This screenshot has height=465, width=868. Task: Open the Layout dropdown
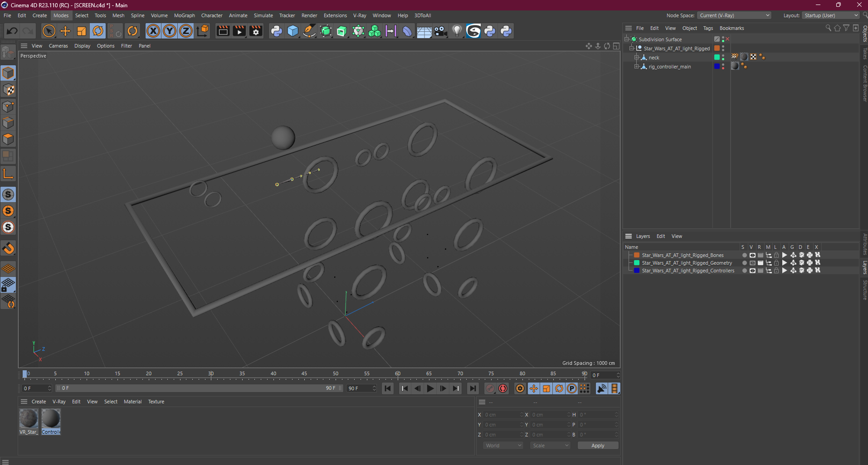[x=831, y=15]
